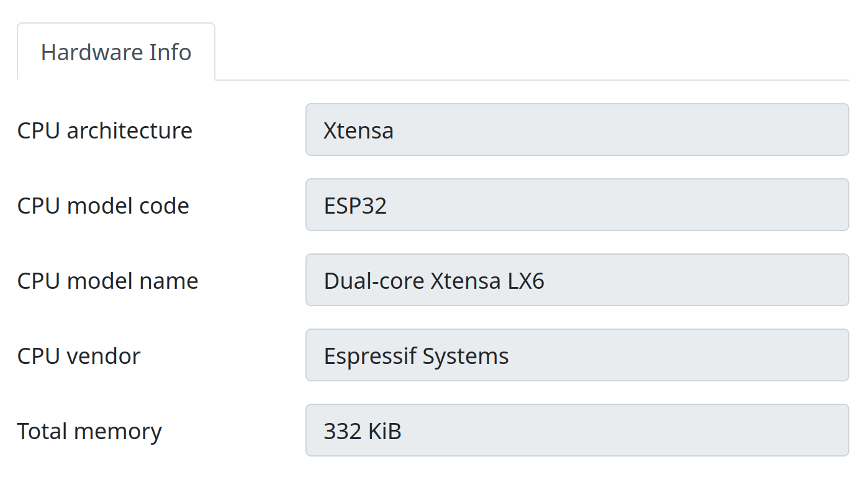The width and height of the screenshot is (868, 477).
Task: Click inside the CPU architecture field
Action: click(x=559, y=129)
